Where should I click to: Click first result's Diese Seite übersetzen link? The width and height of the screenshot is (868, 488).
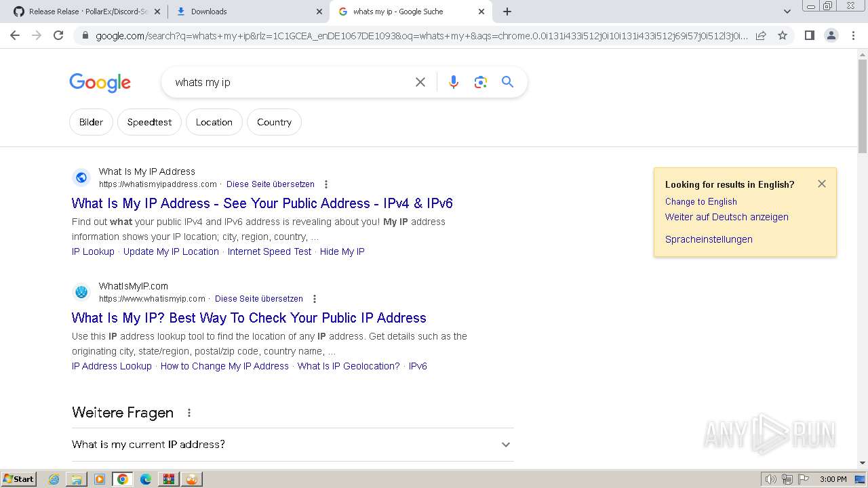click(x=271, y=184)
